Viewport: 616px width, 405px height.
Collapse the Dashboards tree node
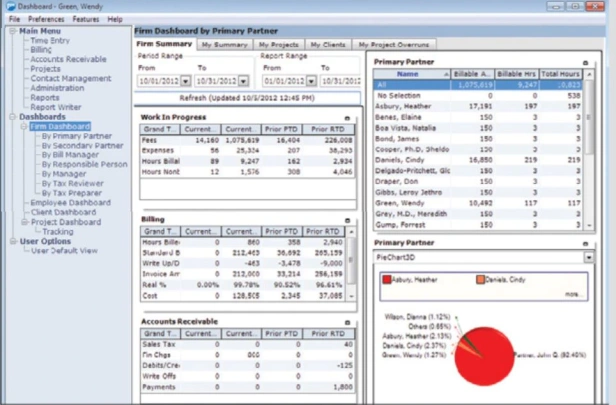[13, 117]
